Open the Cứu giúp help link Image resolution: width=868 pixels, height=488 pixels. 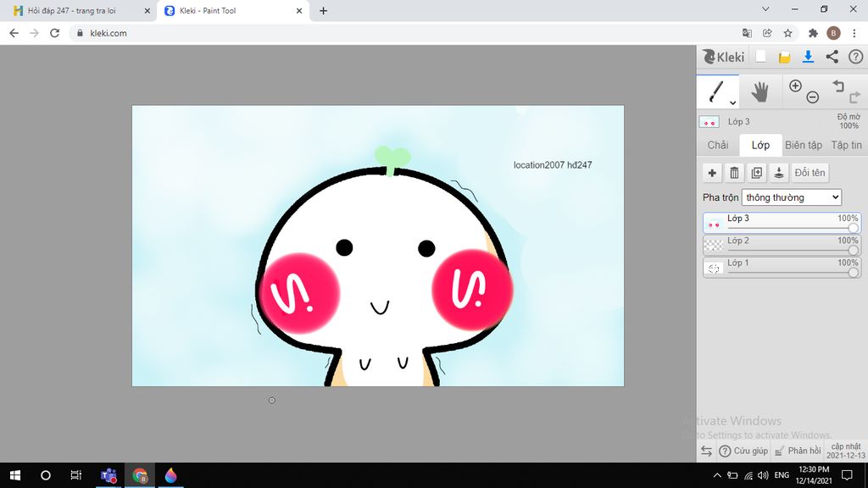pyautogui.click(x=743, y=451)
